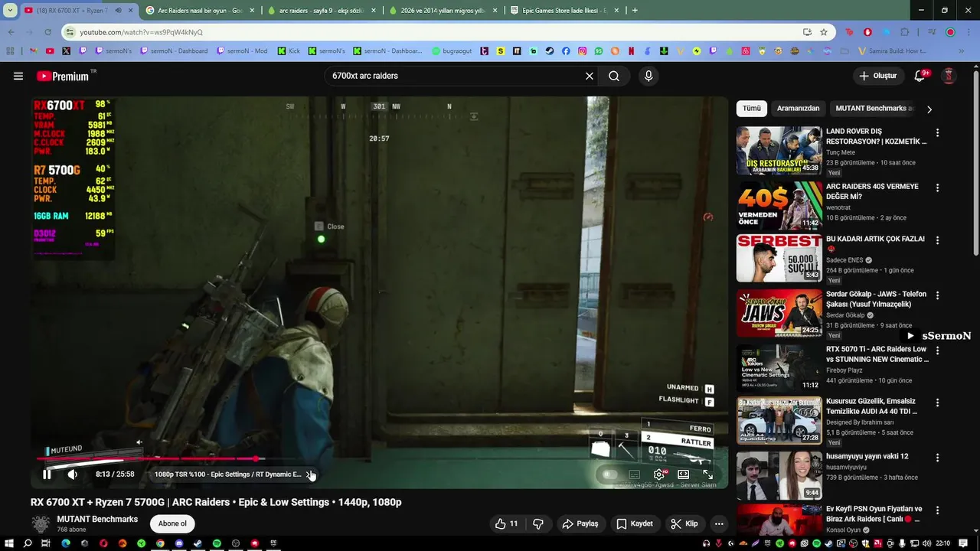Switch to the arc raiders ekşi sözlük tab

[322, 11]
